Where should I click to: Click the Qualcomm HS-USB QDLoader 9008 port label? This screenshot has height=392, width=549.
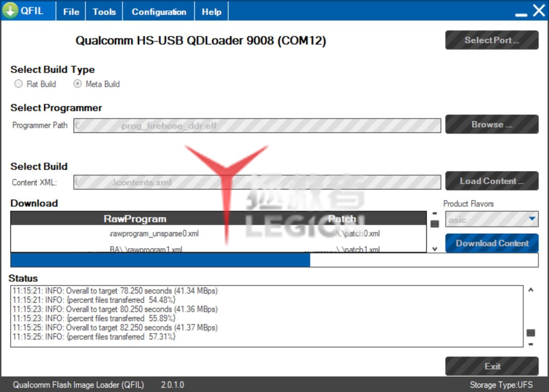point(201,41)
